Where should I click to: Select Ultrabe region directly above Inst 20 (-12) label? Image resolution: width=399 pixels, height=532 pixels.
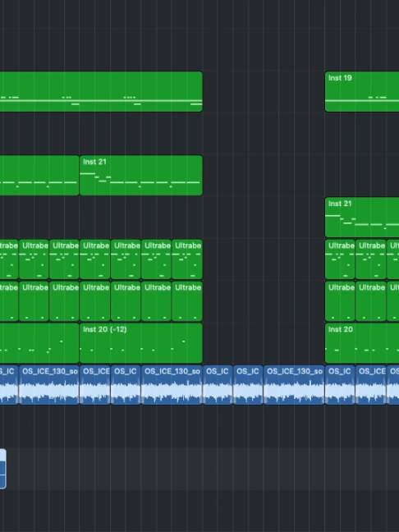click(x=94, y=301)
